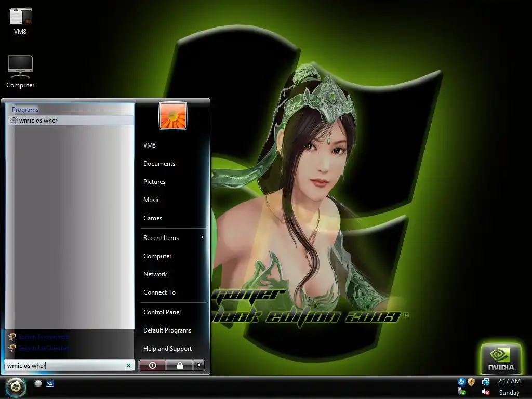Open Pictures from the Start menu
Image resolution: width=532 pixels, height=399 pixels.
154,182
